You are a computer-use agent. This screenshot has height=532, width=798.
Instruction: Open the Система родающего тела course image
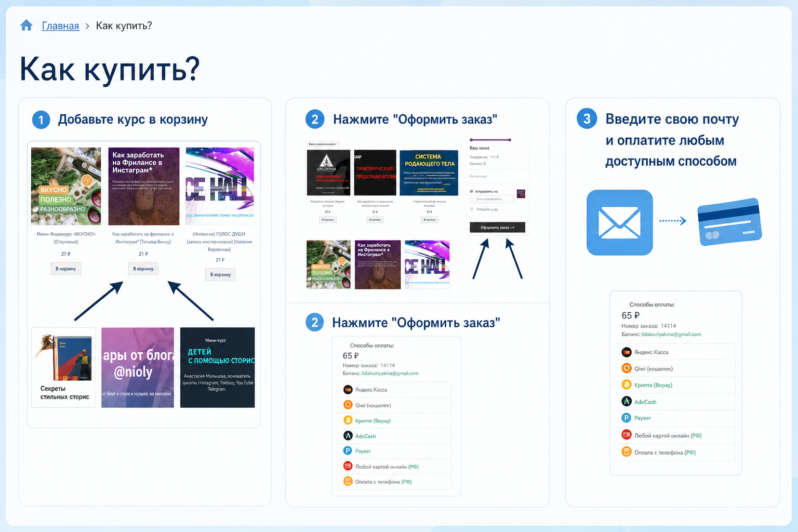click(x=429, y=173)
